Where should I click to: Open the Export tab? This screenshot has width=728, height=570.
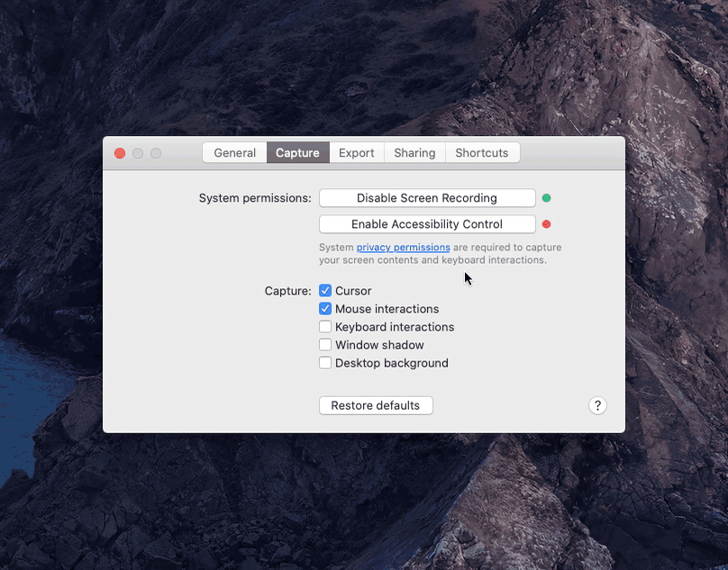click(x=356, y=153)
